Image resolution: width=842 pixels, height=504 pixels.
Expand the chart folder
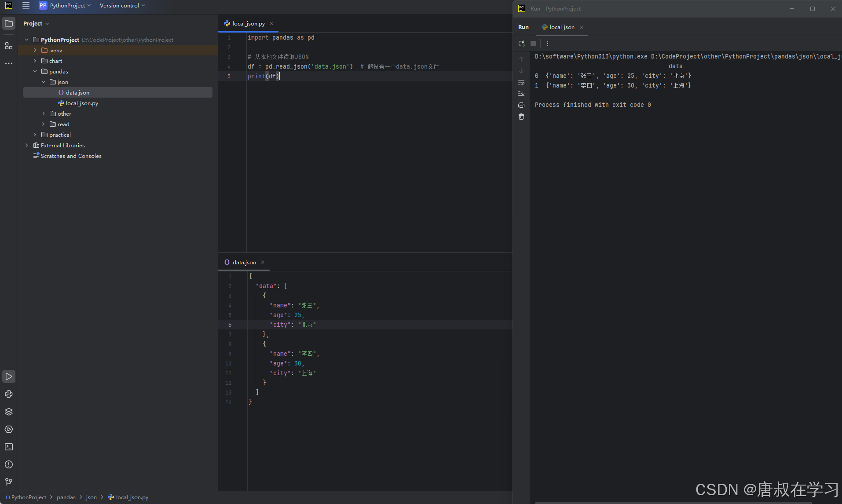point(35,61)
